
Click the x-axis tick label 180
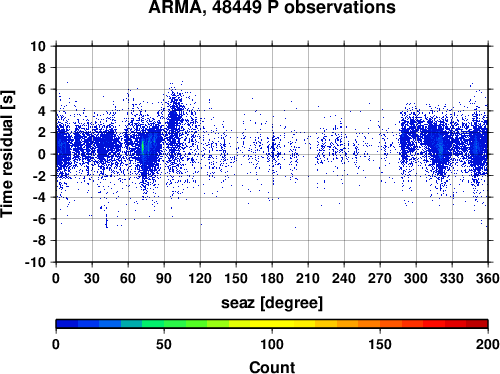click(272, 278)
